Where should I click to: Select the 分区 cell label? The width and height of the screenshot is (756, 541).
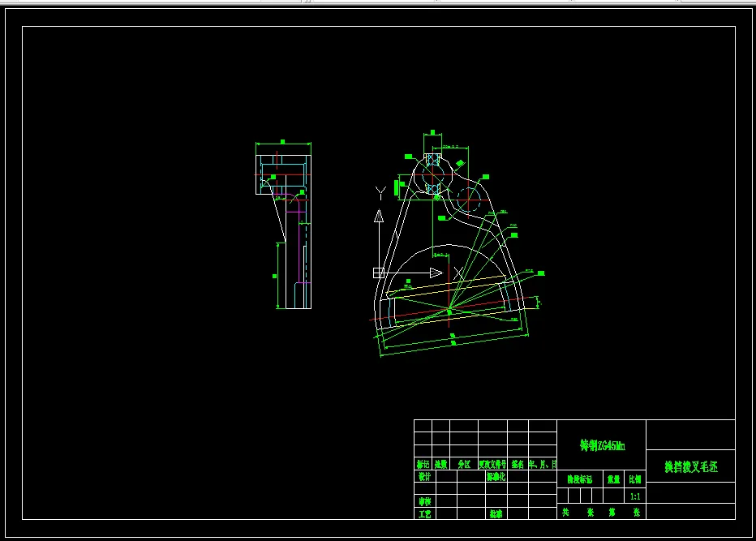coord(464,464)
